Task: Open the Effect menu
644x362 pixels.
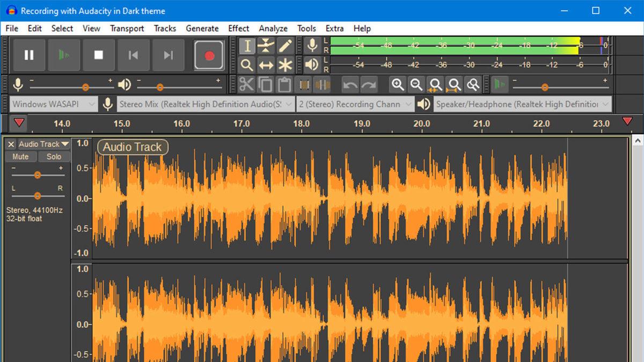Action: [238, 28]
